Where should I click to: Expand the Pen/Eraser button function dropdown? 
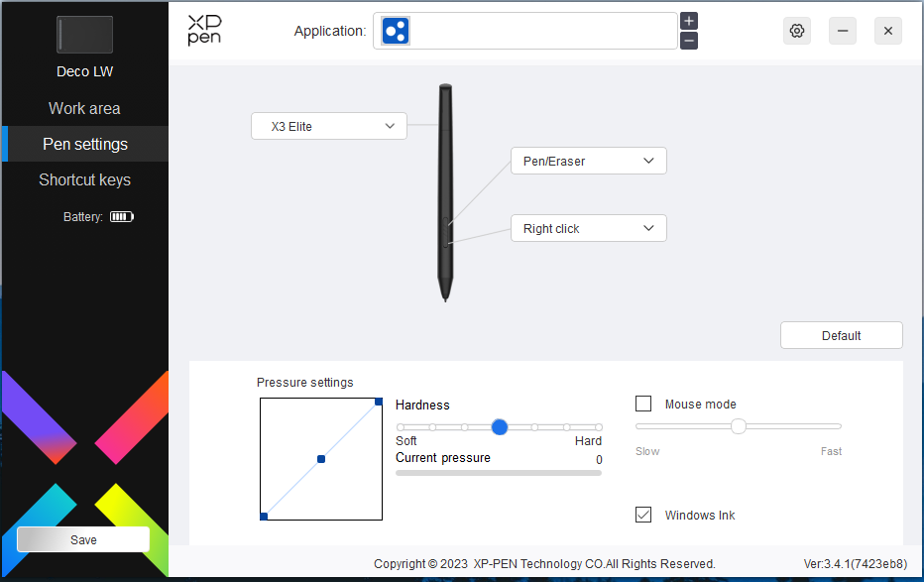[589, 161]
